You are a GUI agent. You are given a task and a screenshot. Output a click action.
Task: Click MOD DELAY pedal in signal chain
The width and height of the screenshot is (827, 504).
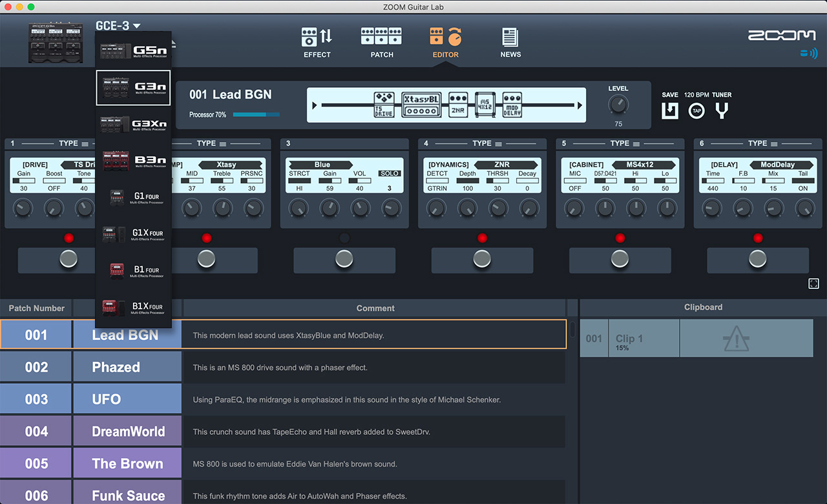pos(512,105)
